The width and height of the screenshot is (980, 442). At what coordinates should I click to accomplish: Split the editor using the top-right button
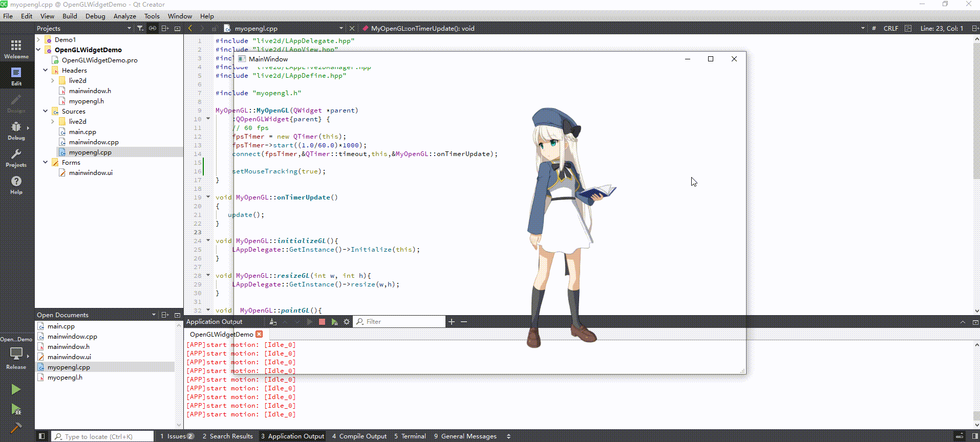click(x=975, y=29)
